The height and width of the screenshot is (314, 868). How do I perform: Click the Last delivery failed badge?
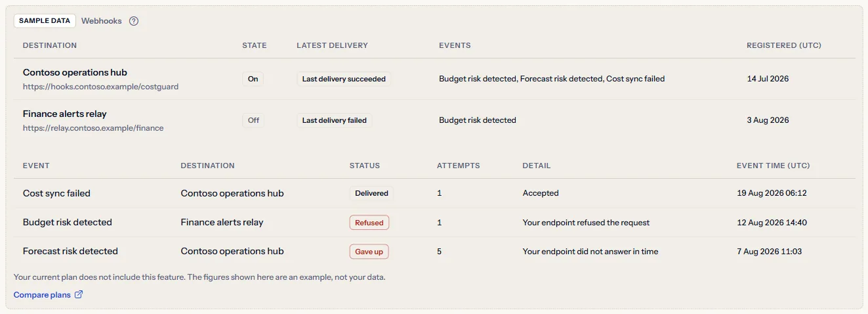(335, 120)
